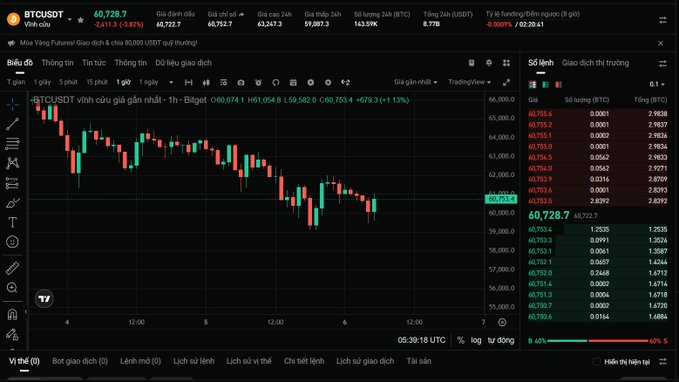Click the TradingView logo on chart
Image resolution: width=679 pixels, height=382 pixels.
pos(44,298)
